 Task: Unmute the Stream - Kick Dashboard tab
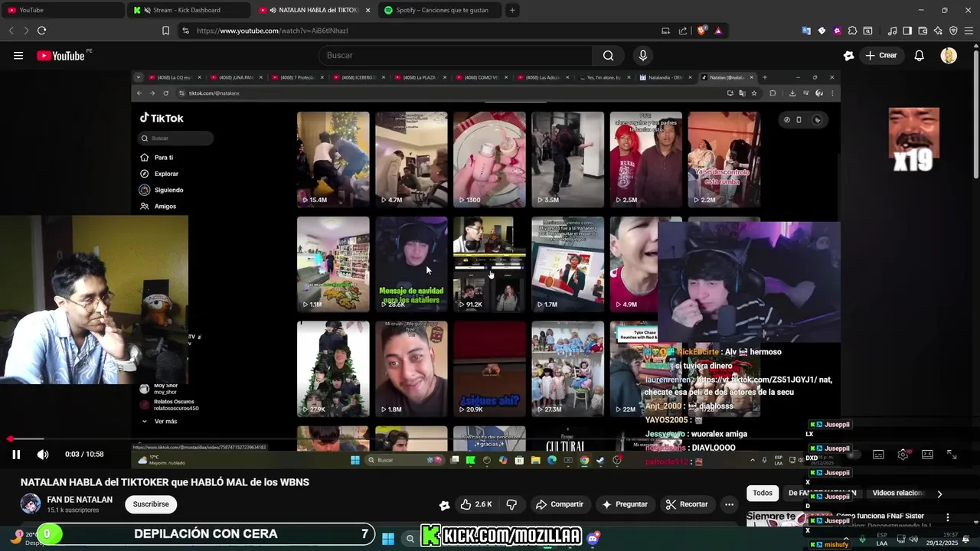(x=147, y=10)
